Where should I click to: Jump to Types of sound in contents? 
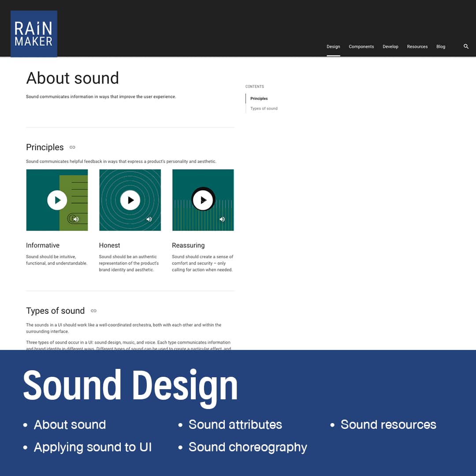[x=264, y=108]
